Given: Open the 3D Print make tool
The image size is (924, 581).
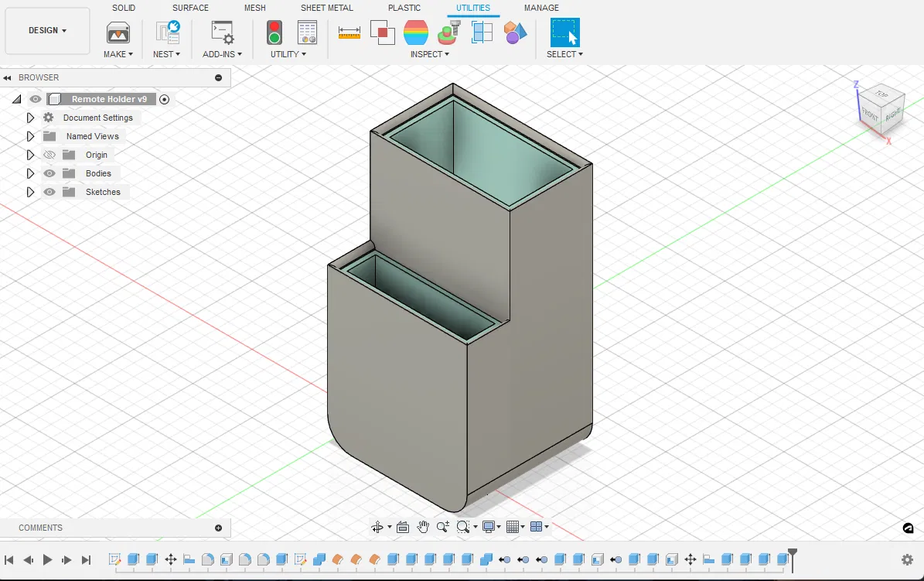Looking at the screenshot, I should pos(118,32).
